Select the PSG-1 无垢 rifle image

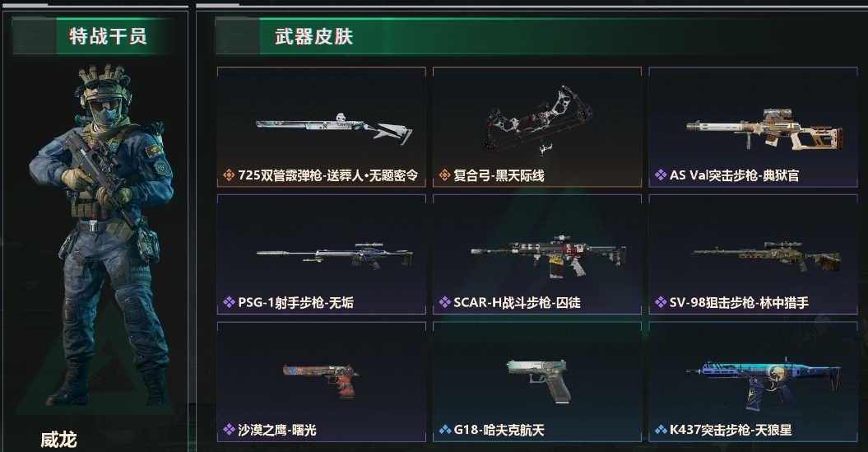pyautogui.click(x=334, y=256)
